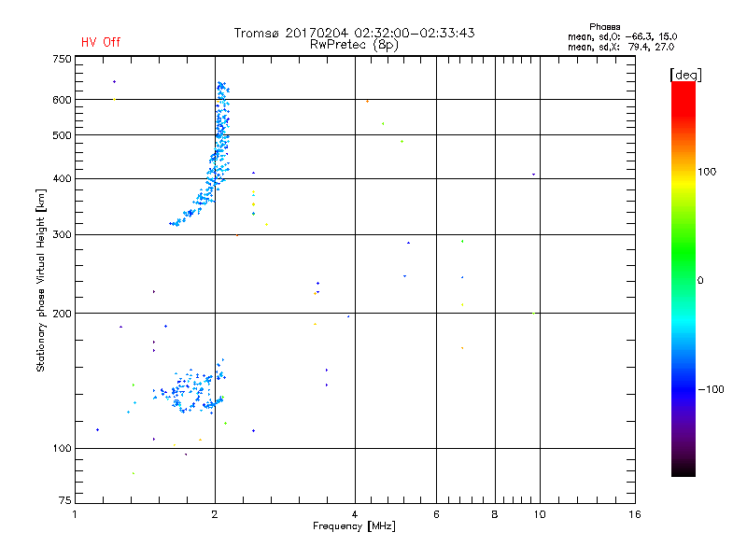Click the "RwPretec (8p)" subtitle
Viewport: 747px width, 560px height.
pos(354,45)
